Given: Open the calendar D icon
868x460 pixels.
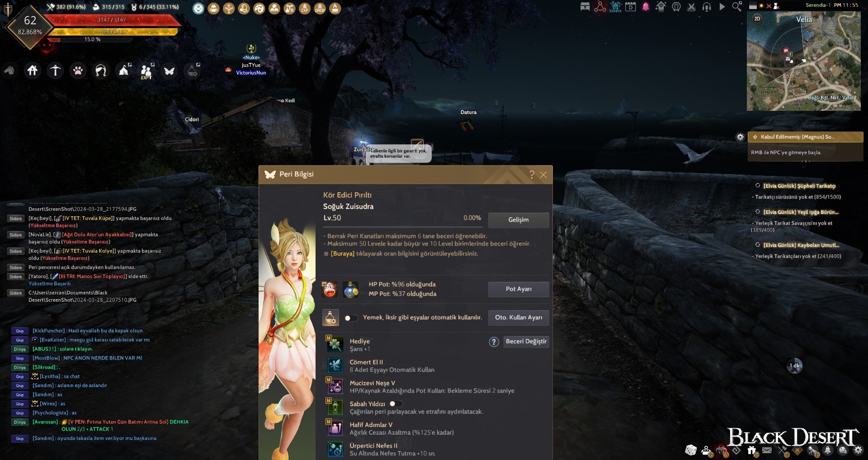Looking at the screenshot, I should click(x=631, y=6).
